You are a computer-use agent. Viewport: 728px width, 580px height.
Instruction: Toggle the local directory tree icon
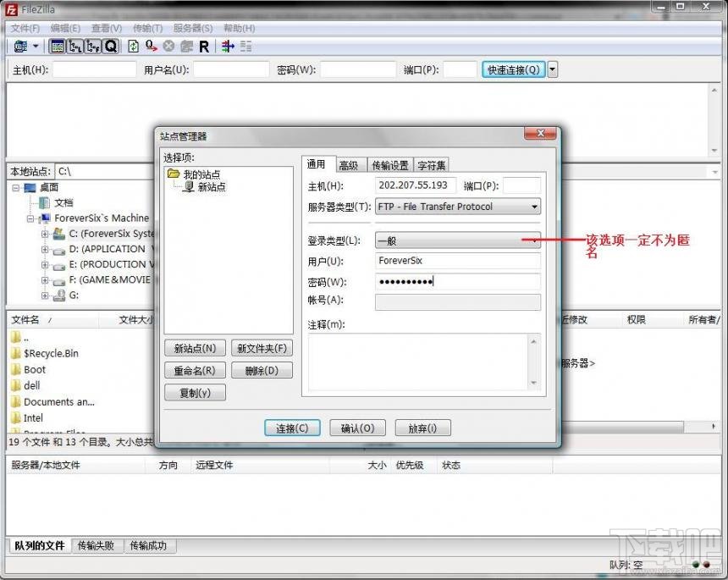tap(75, 47)
